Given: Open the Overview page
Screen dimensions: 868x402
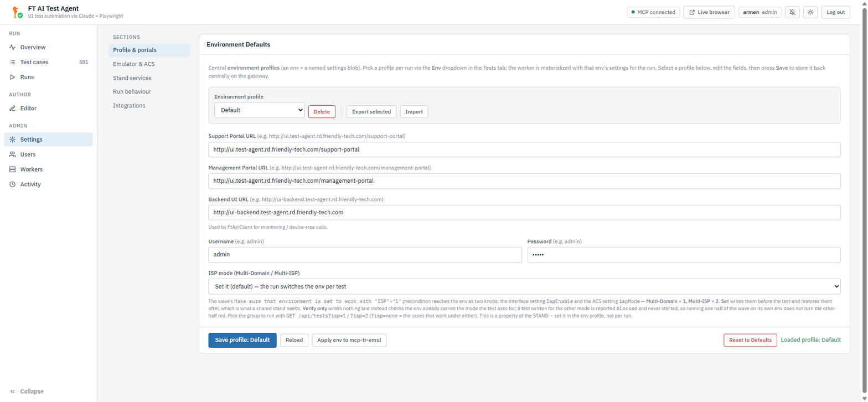Looking at the screenshot, I should coord(49,48).
